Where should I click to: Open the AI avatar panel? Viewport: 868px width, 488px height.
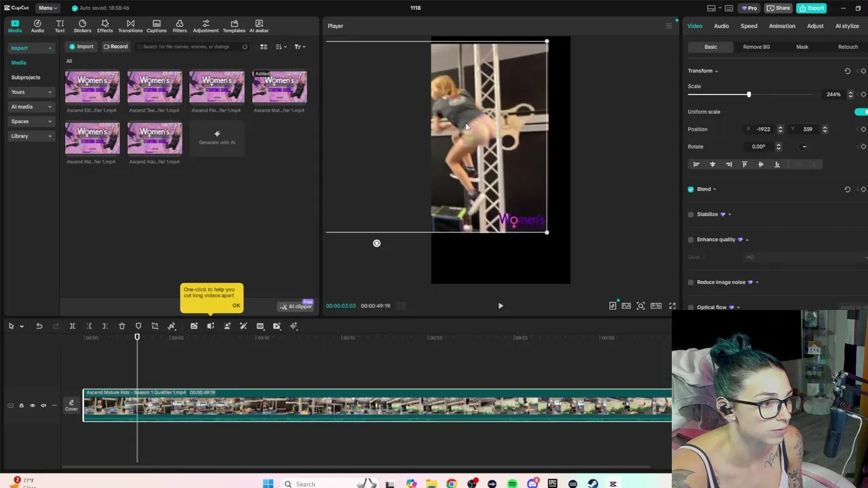click(x=259, y=26)
